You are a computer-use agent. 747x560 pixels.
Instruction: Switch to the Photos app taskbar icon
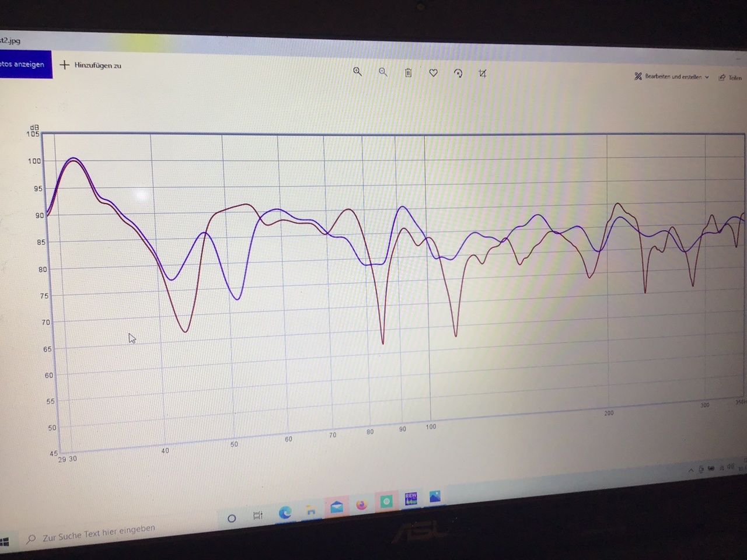tap(435, 496)
